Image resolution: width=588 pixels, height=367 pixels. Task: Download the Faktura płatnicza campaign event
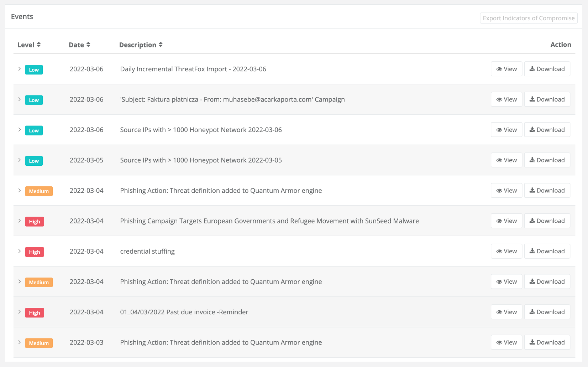pyautogui.click(x=547, y=99)
